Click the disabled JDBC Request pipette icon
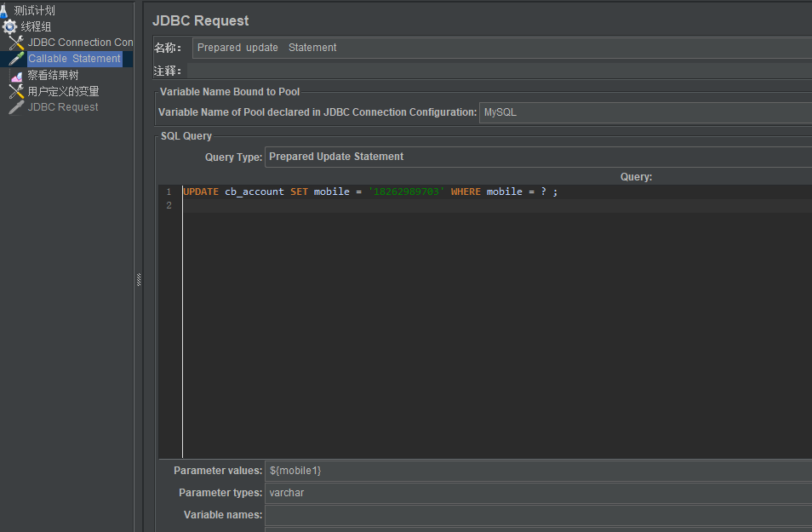The width and height of the screenshot is (812, 532). pyautogui.click(x=16, y=107)
